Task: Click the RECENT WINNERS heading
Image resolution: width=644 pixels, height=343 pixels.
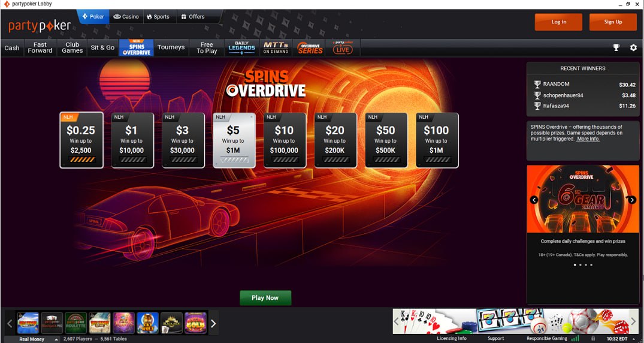Action: (582, 69)
